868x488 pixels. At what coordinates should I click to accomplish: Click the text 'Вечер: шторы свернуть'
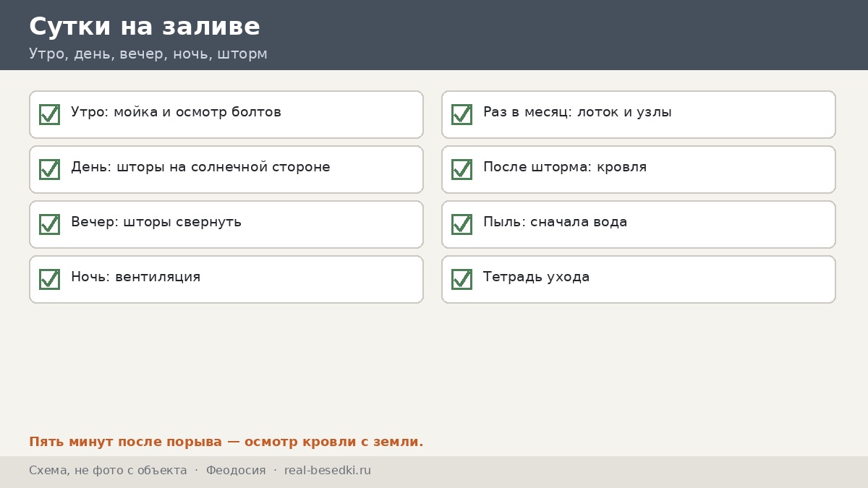coord(156,222)
